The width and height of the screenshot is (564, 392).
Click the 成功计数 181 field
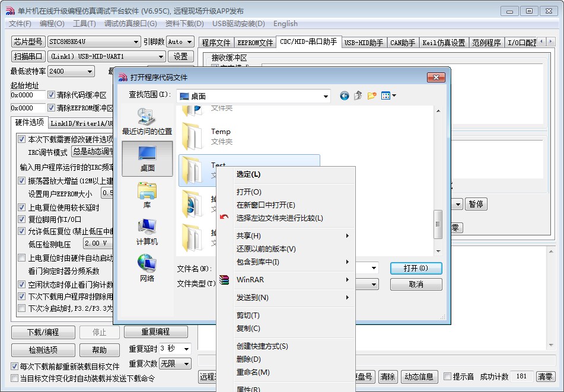pyautogui.click(x=521, y=376)
